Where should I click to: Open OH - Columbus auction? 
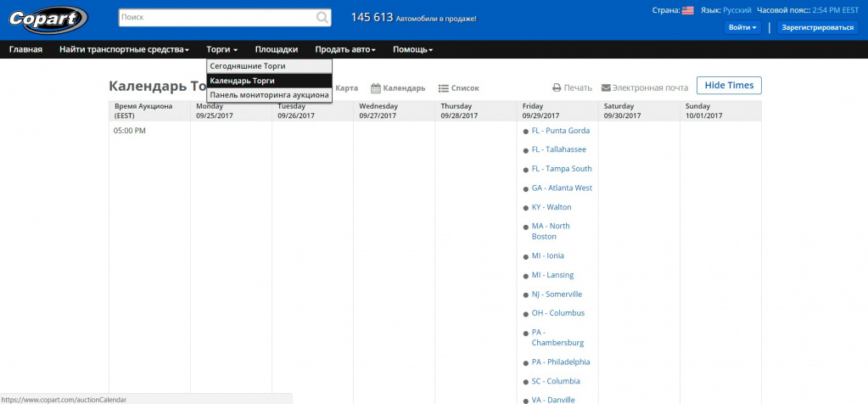click(x=558, y=313)
